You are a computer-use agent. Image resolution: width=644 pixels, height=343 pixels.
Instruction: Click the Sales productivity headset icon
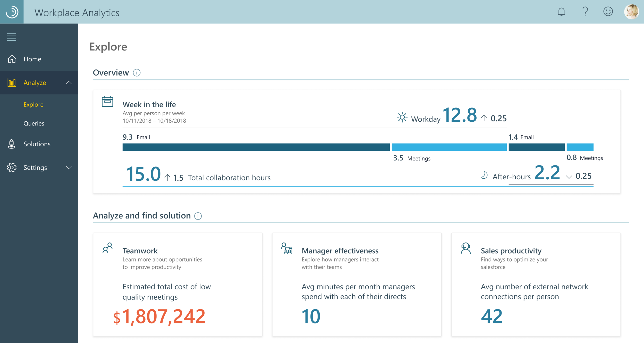click(x=465, y=248)
